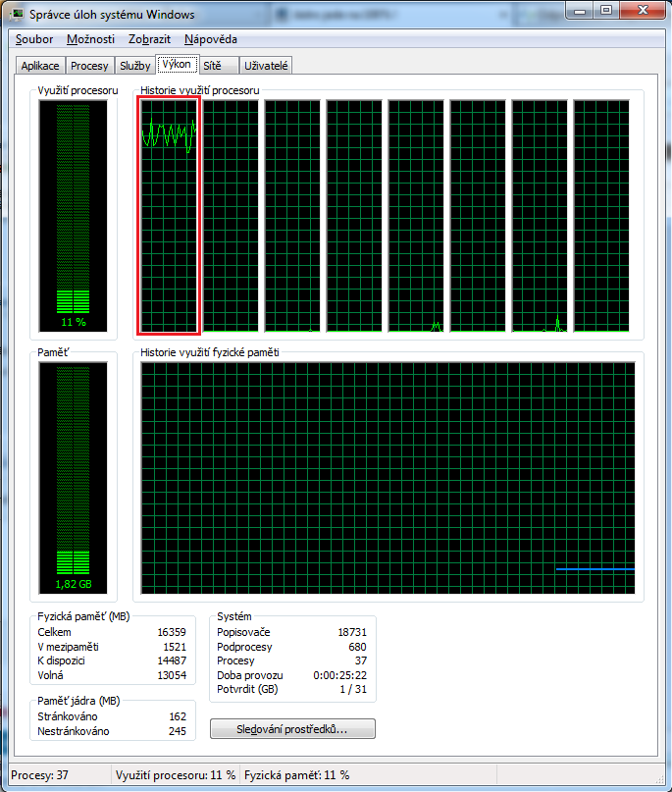This screenshot has height=792, width=672.
Task: Click the eighth CPU core history graph
Action: point(601,216)
